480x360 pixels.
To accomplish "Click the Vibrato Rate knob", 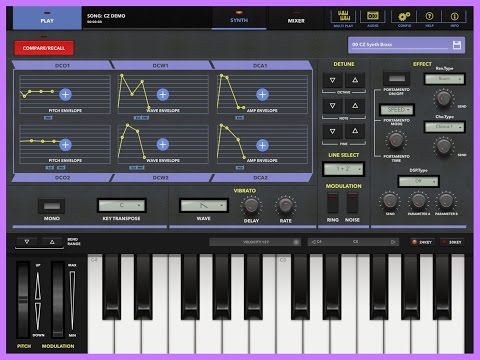I will [286, 206].
